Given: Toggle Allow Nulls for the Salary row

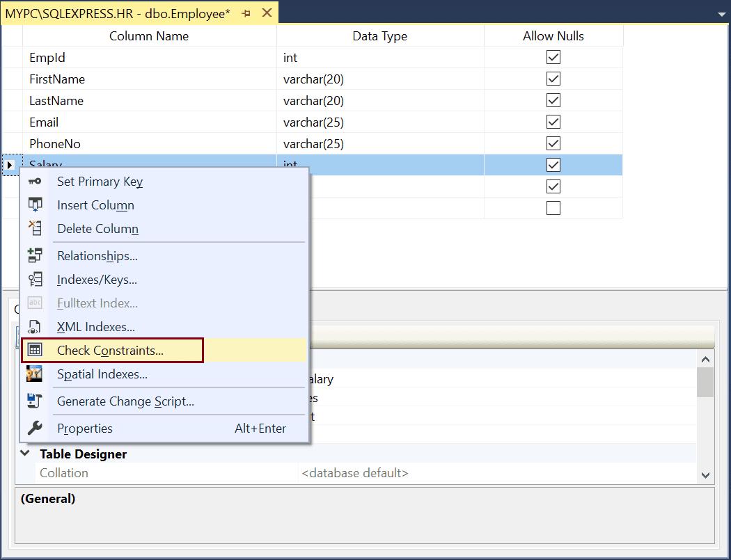Looking at the screenshot, I should [552, 164].
